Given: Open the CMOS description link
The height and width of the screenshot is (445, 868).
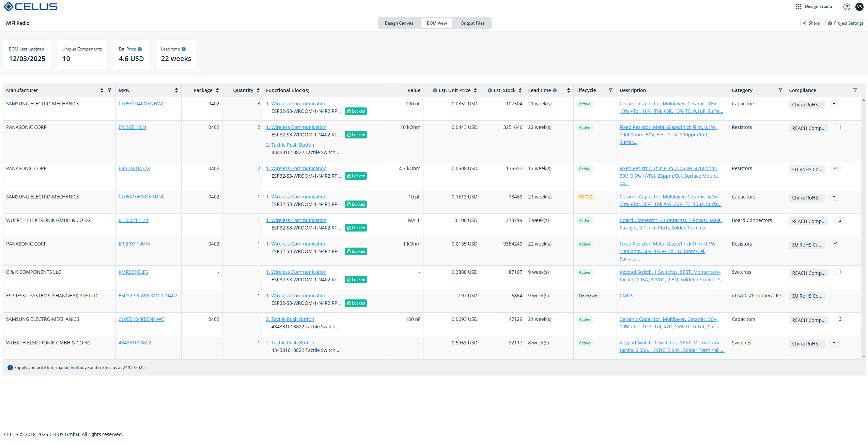Looking at the screenshot, I should tap(626, 296).
